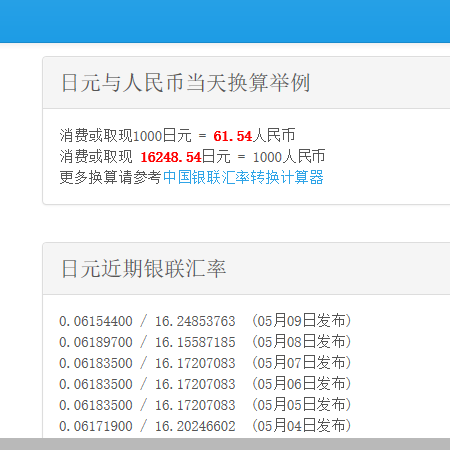This screenshot has height=450, width=450.
Task: Select the rate 0.06154400
Action: 96,321
